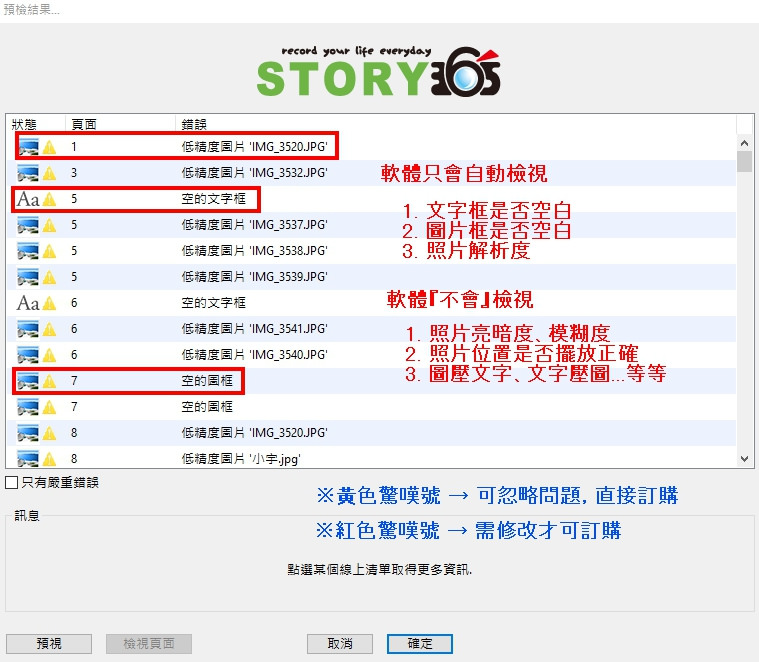Click yellow warning icon on IMG_3538.JPG row

[x=49, y=251]
